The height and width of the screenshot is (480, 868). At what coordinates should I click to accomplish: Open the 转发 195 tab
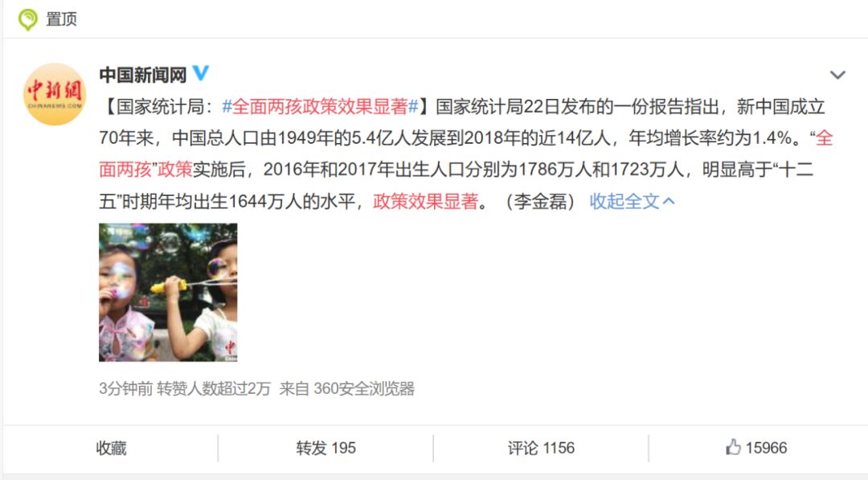[x=325, y=448]
